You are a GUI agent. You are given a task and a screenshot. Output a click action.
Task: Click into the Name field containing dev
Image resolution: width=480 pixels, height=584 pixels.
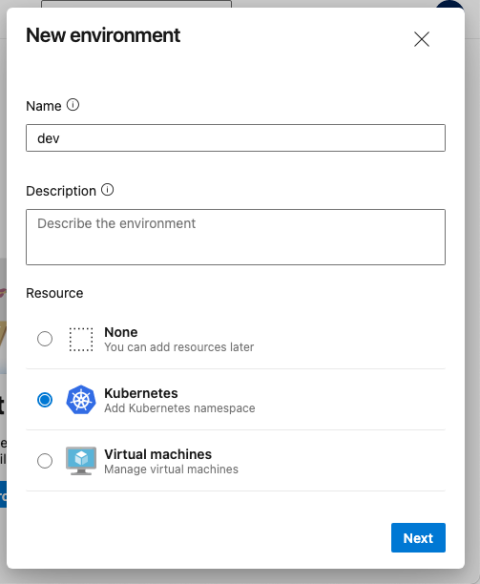pyautogui.click(x=236, y=138)
